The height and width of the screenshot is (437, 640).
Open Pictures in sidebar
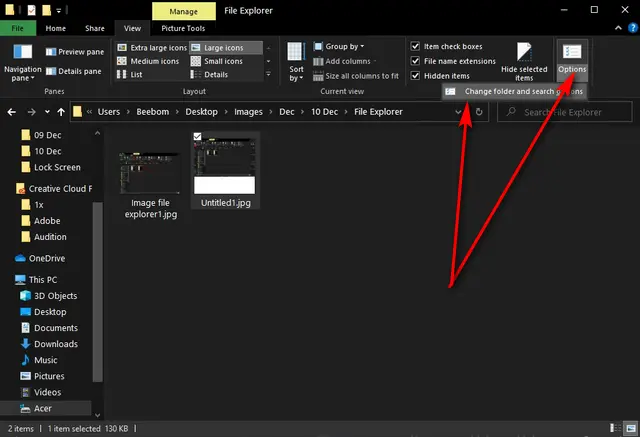coord(42,376)
